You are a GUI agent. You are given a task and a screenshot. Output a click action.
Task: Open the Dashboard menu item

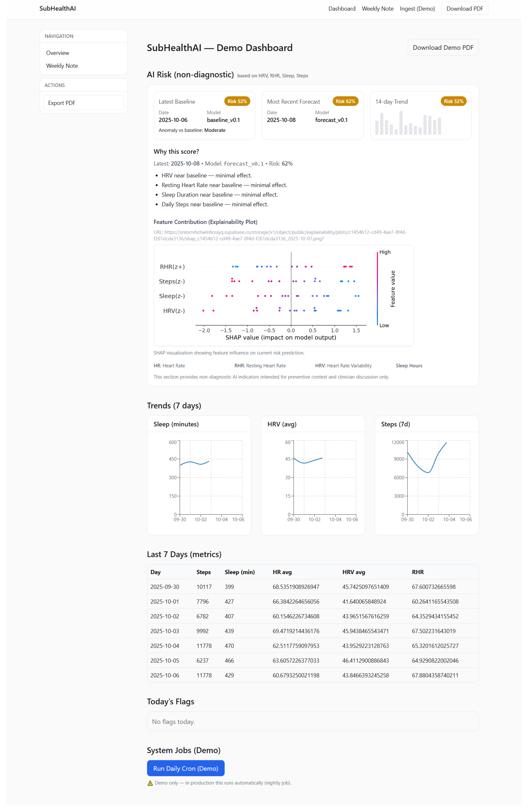pos(342,8)
